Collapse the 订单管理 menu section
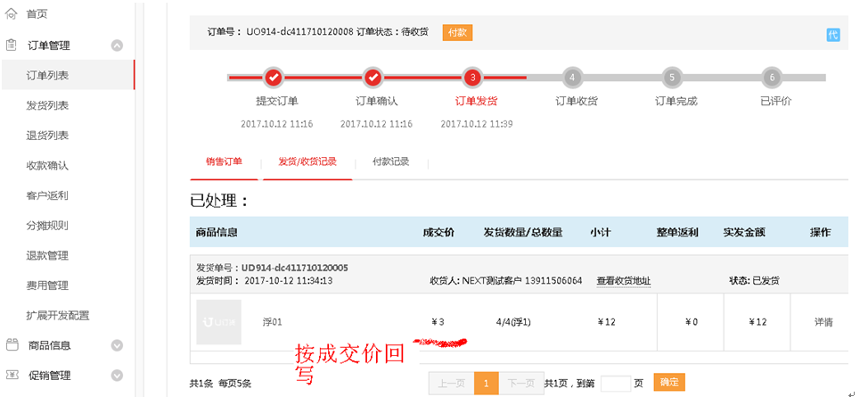 [x=117, y=45]
